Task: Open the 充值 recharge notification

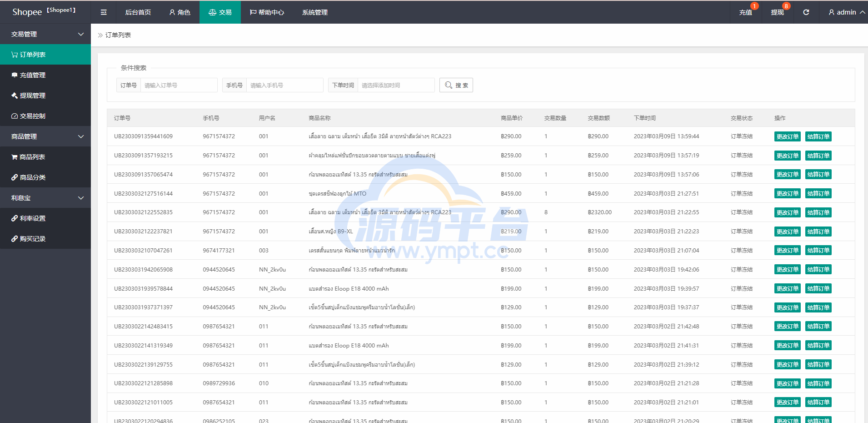Action: (745, 12)
